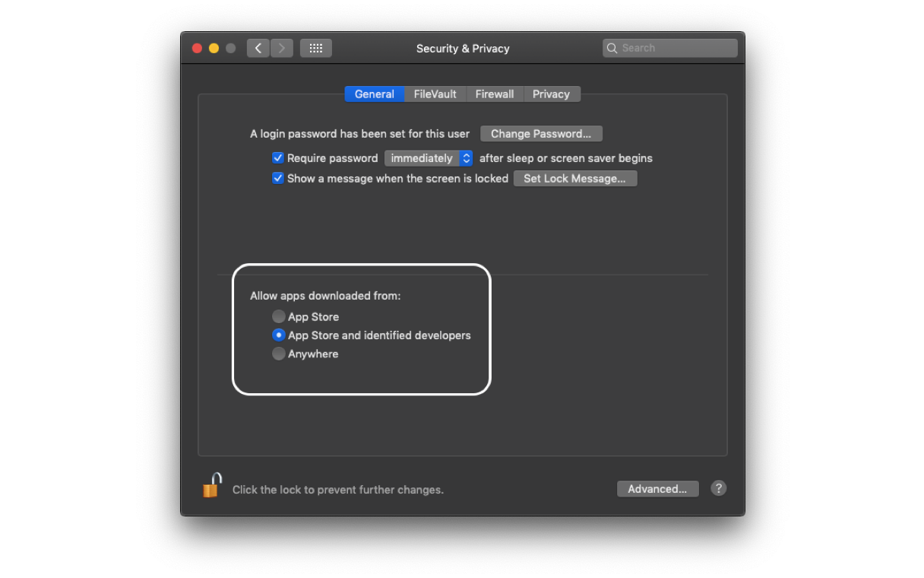924x578 pixels.
Task: Open the help question mark button
Action: pyautogui.click(x=718, y=488)
